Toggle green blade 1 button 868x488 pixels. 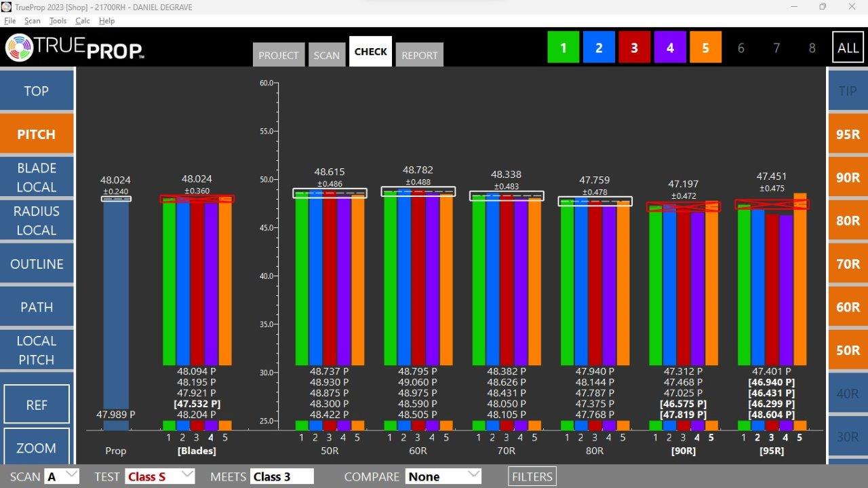pos(564,48)
